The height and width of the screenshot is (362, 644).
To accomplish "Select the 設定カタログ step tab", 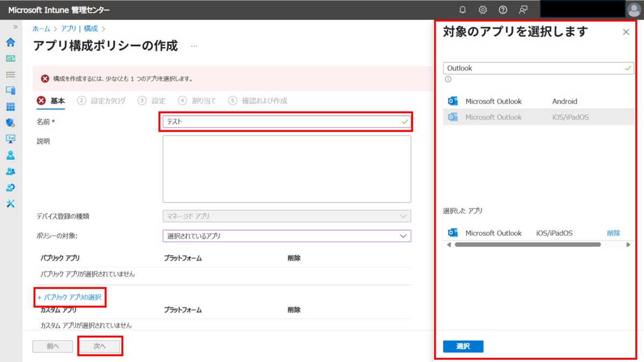I will [101, 100].
